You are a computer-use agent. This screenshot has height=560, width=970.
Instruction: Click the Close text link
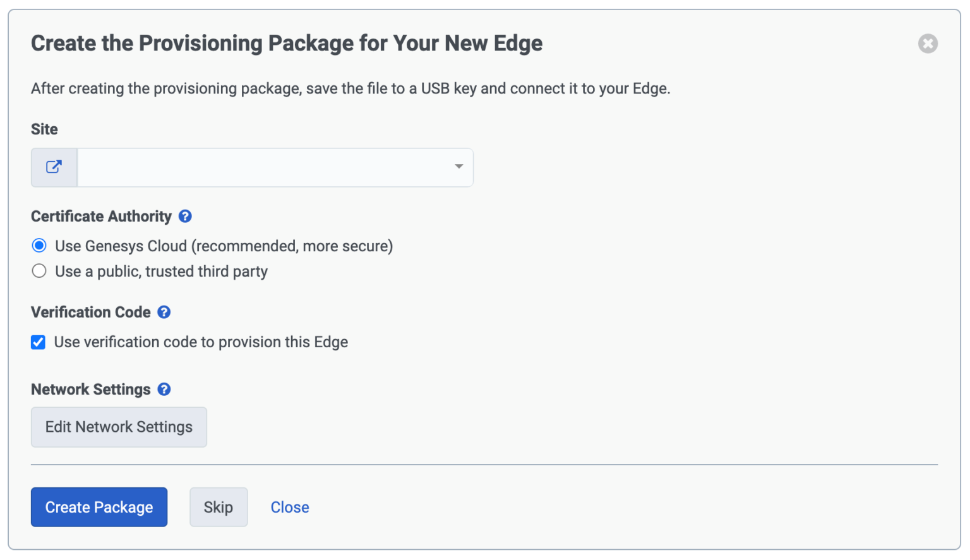click(x=289, y=507)
